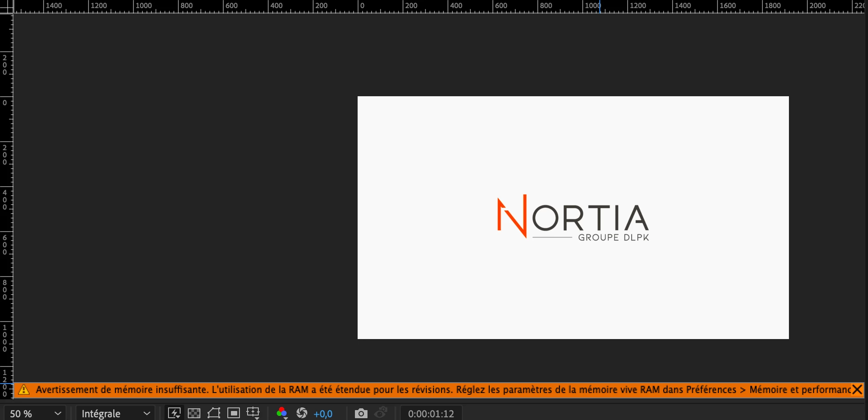Toggle mask and shape path visibility icon
The image size is (868, 420).
214,413
